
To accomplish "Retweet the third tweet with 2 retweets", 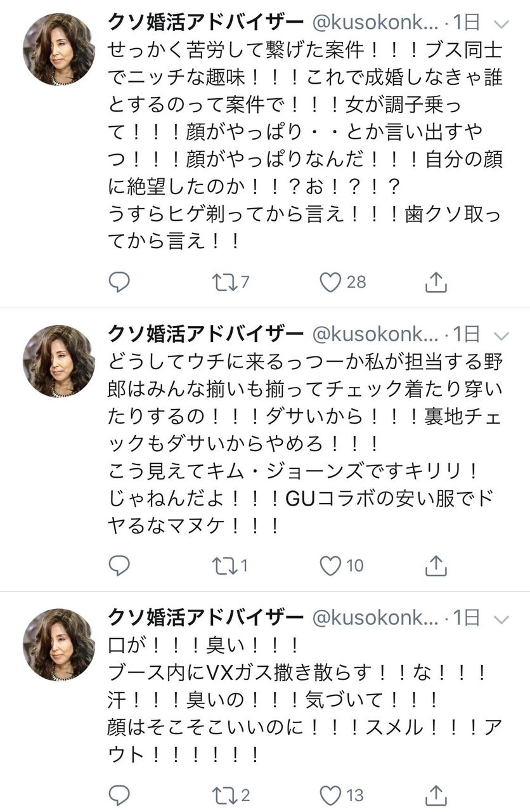I will [224, 795].
